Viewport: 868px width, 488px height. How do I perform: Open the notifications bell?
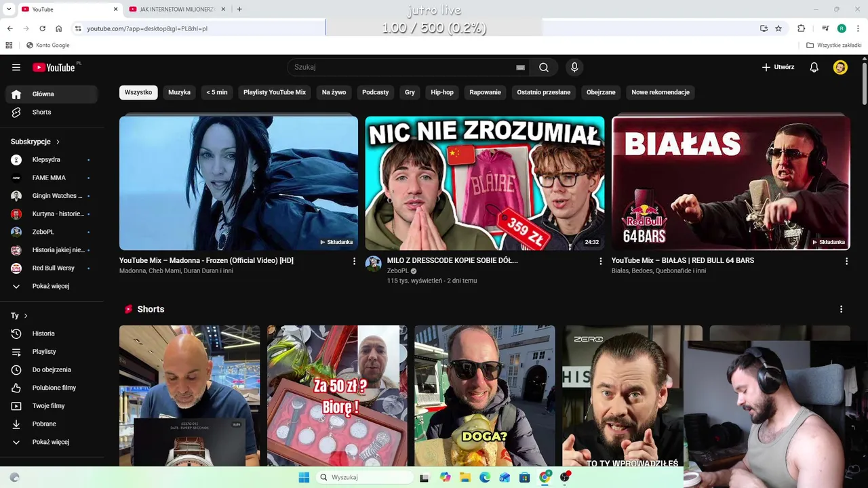[x=814, y=67]
